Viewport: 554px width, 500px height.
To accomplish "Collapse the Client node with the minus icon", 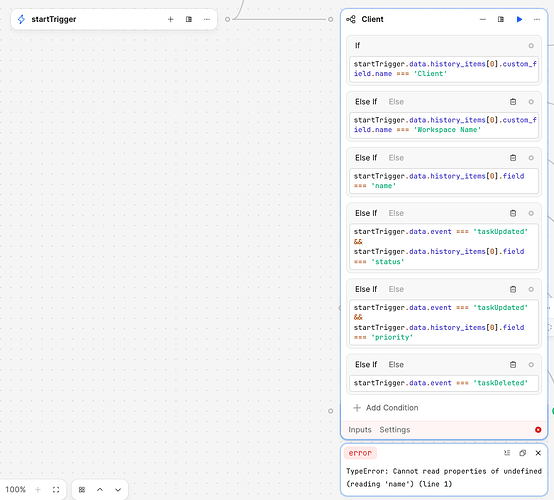I will coord(483,19).
